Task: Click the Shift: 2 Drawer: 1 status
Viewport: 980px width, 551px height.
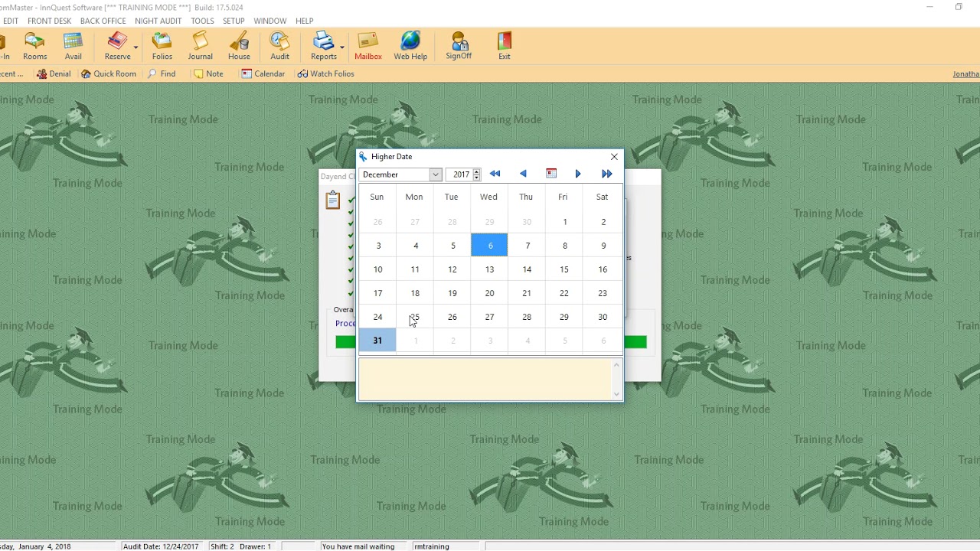Action: 240,546
